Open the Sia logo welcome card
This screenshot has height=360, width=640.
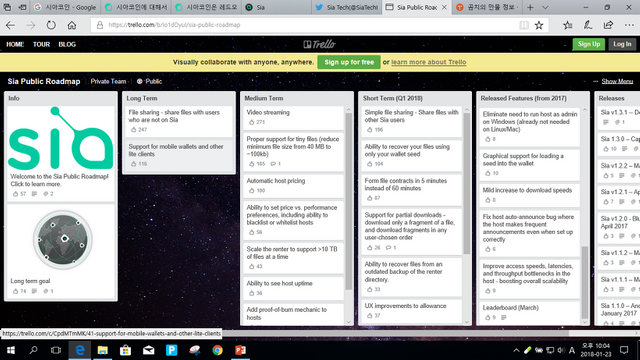click(x=61, y=153)
